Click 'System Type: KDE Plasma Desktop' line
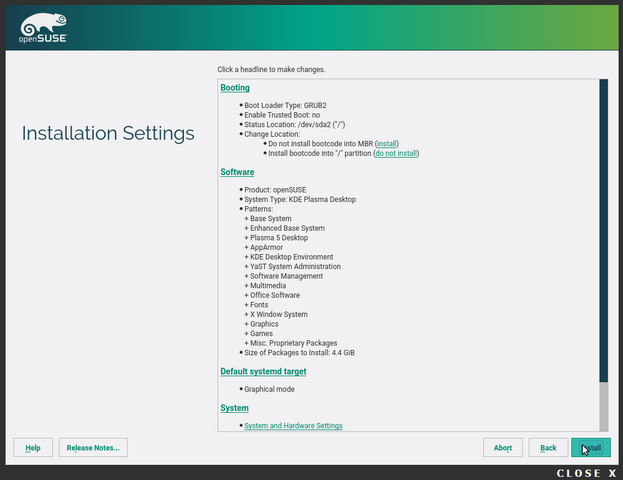The height and width of the screenshot is (480, 623). coord(300,199)
